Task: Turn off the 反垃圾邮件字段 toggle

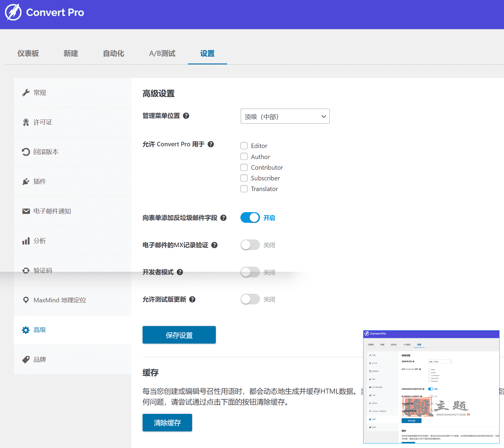Action: [x=250, y=217]
